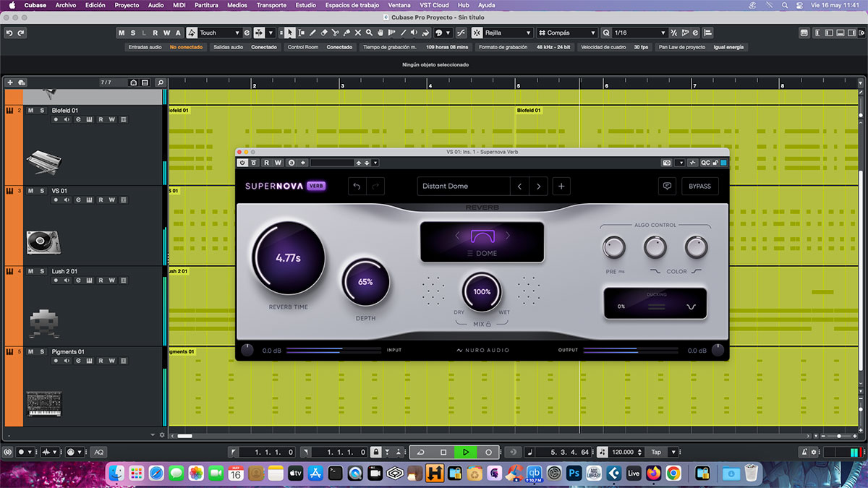Select the Zoom magnifier tool in toolbar
Viewport: 868px width, 488px height.
[369, 33]
